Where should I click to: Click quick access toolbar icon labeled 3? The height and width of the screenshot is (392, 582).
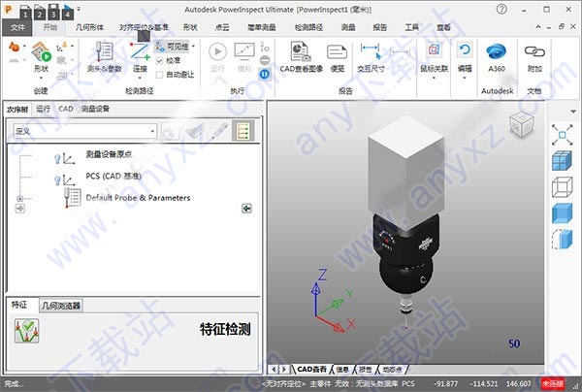tap(53, 12)
